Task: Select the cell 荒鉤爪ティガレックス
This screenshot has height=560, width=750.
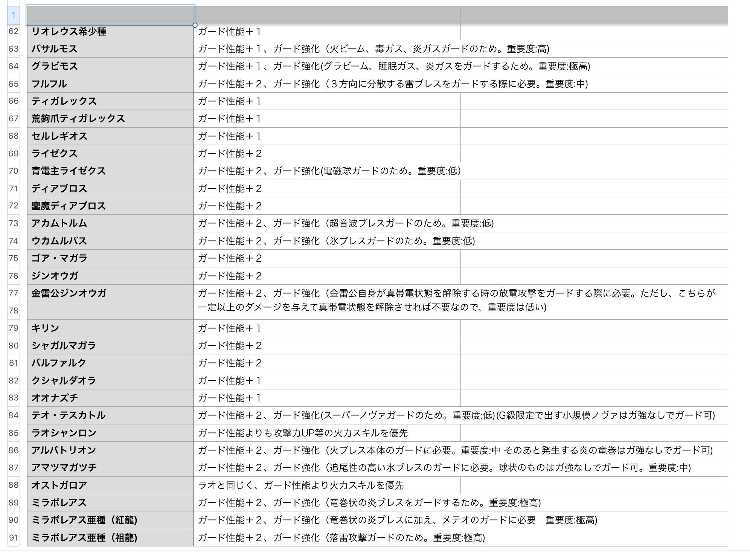Action: pyautogui.click(x=110, y=119)
